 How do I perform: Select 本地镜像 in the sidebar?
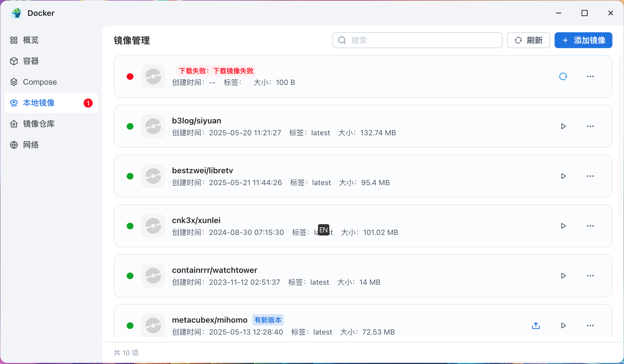(51, 103)
